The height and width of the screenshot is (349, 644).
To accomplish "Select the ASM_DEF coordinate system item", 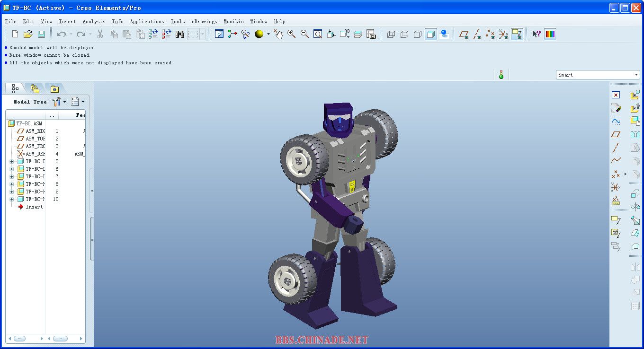I will click(x=31, y=154).
